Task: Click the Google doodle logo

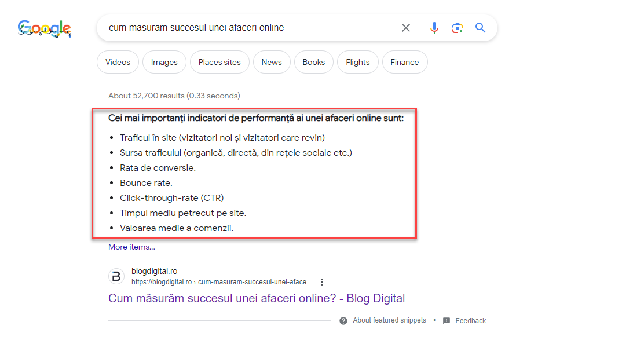Action: tap(45, 28)
